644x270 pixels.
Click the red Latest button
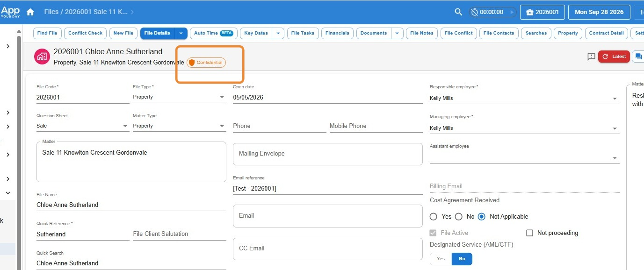pos(614,57)
